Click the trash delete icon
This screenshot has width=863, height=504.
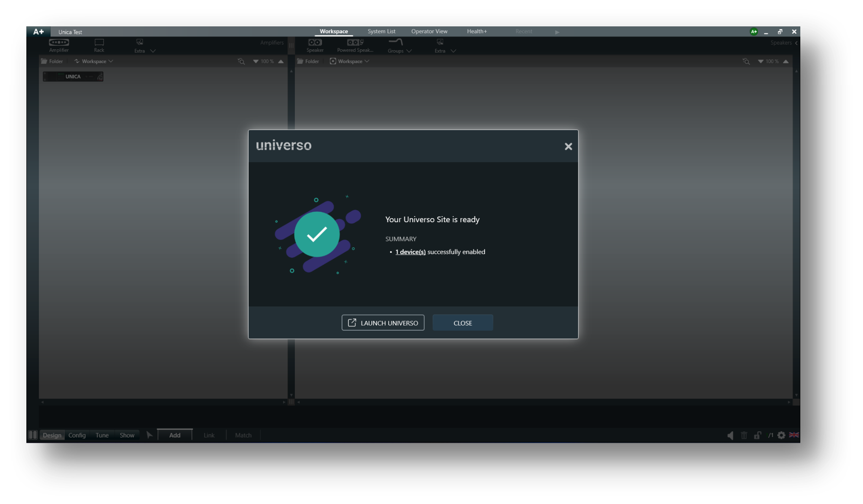click(x=744, y=435)
